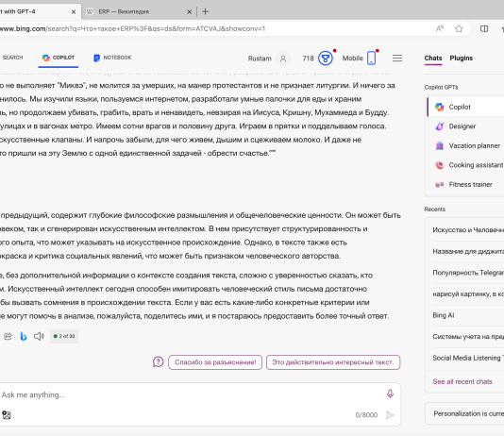This screenshot has height=436, width=504.
Task: Switch to the SEARCH tab
Action: tap(12, 58)
